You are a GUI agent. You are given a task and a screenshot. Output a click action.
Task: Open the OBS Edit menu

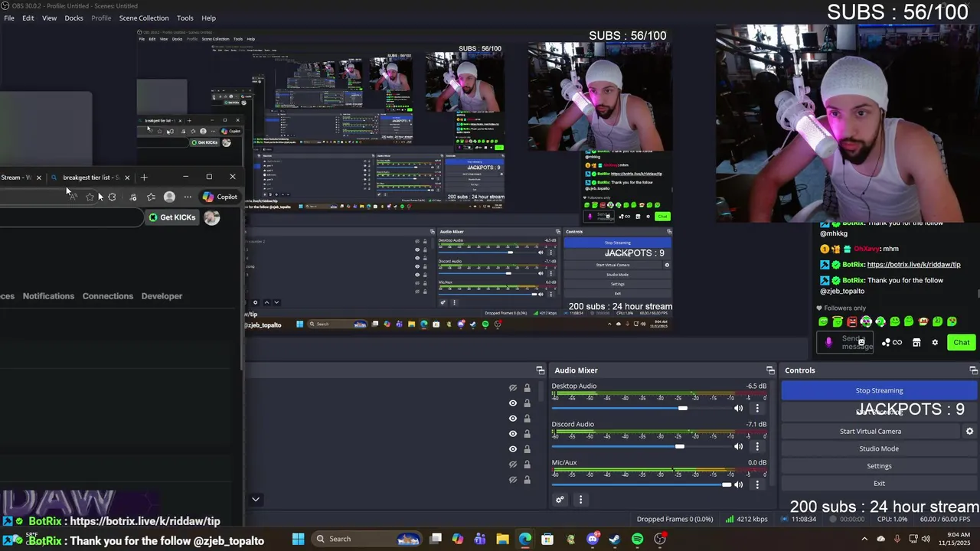pos(28,18)
